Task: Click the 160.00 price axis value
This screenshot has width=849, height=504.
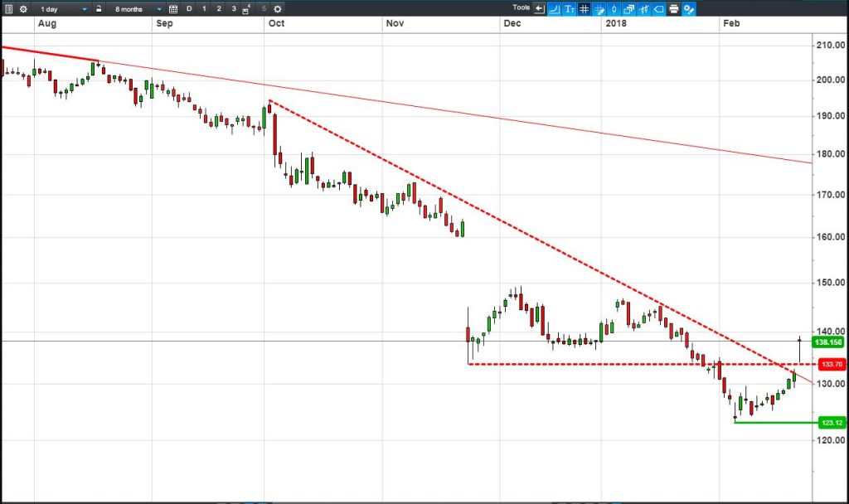Action: click(831, 236)
